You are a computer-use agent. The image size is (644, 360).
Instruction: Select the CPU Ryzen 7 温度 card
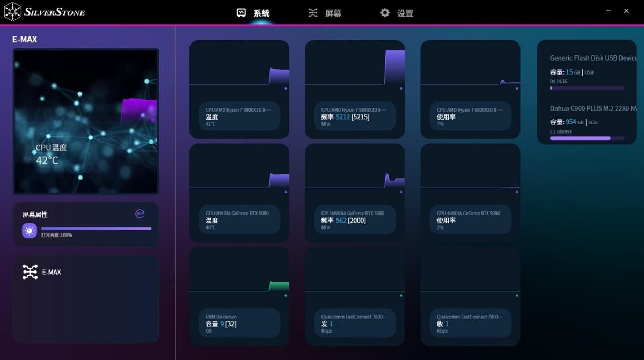pos(239,89)
